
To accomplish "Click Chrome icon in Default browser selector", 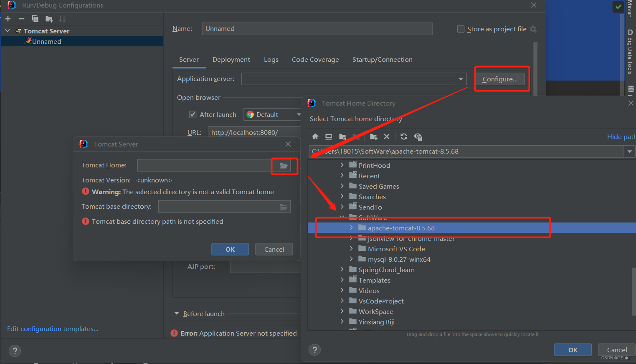I will [x=250, y=114].
